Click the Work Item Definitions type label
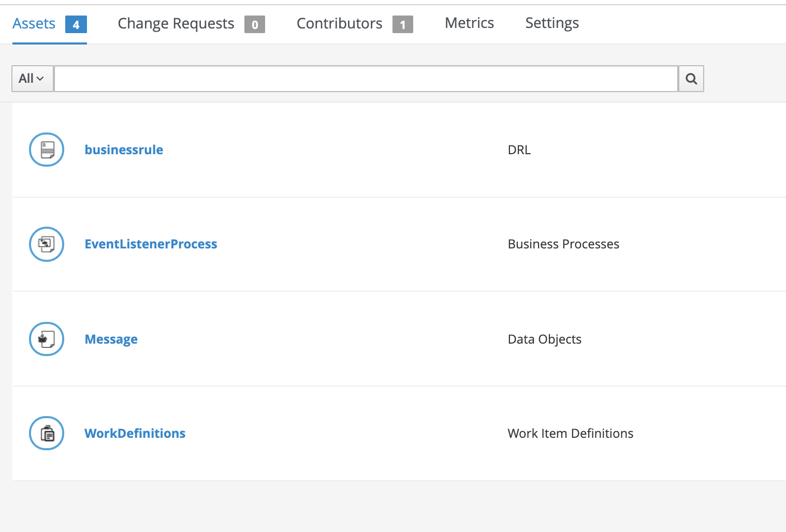This screenshot has height=532, width=786. point(571,434)
